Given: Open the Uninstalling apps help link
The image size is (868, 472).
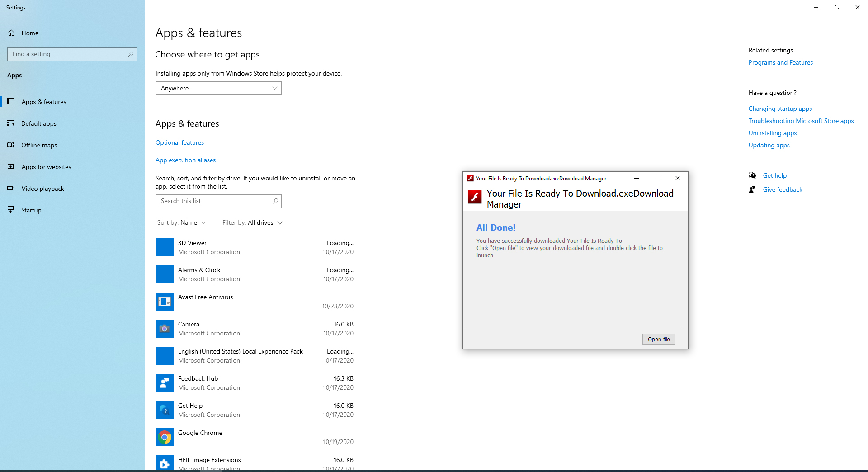Looking at the screenshot, I should pyautogui.click(x=773, y=133).
